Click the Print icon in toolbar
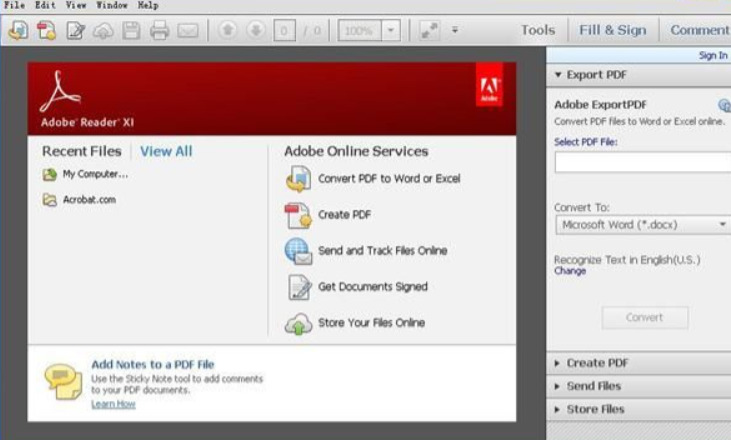731x440 pixels. [x=159, y=31]
